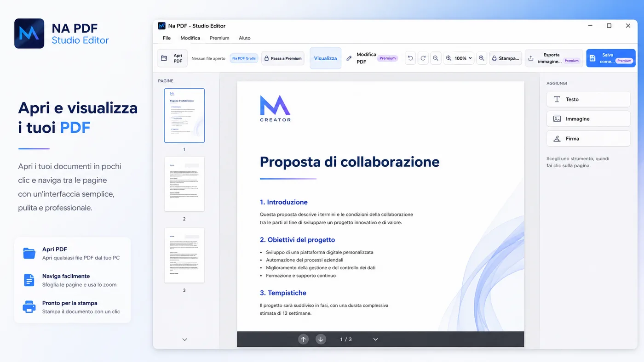Image resolution: width=644 pixels, height=362 pixels.
Task: Click the T icon in the Testo button
Action: [x=557, y=99]
